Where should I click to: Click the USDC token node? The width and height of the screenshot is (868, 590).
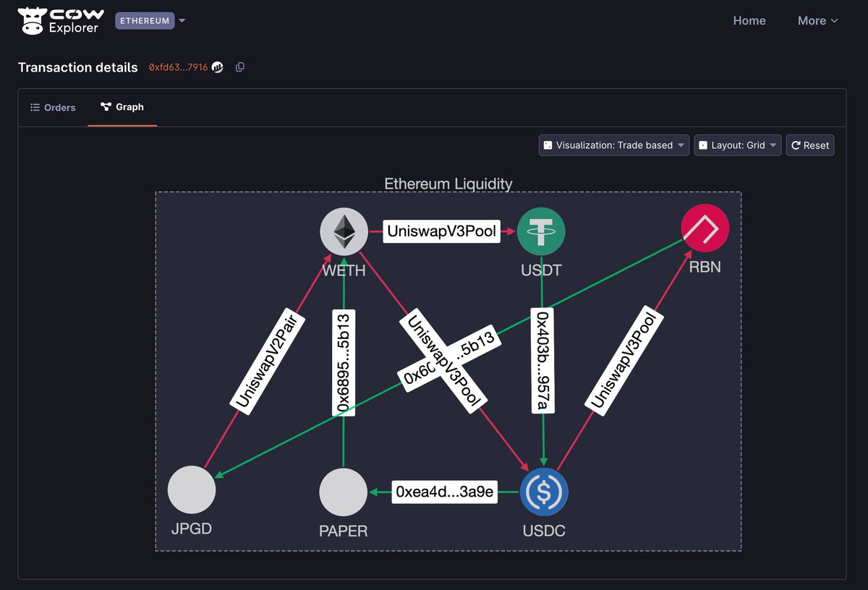click(544, 492)
